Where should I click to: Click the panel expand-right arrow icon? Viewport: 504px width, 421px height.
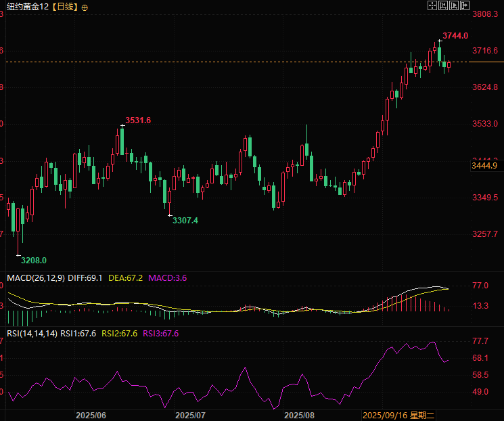[x=465, y=5]
